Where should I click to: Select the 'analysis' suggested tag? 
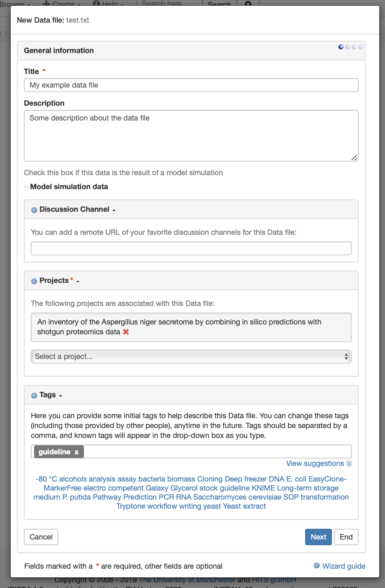(x=102, y=479)
